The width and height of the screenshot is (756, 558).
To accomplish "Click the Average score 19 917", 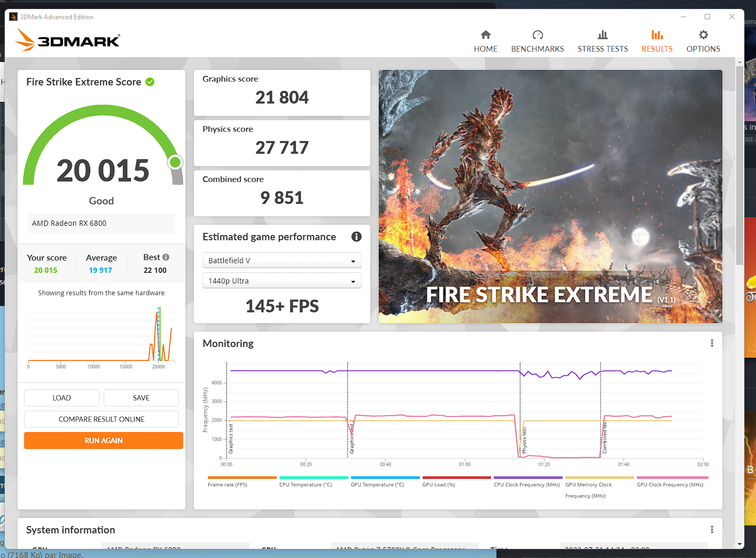I will click(100, 270).
